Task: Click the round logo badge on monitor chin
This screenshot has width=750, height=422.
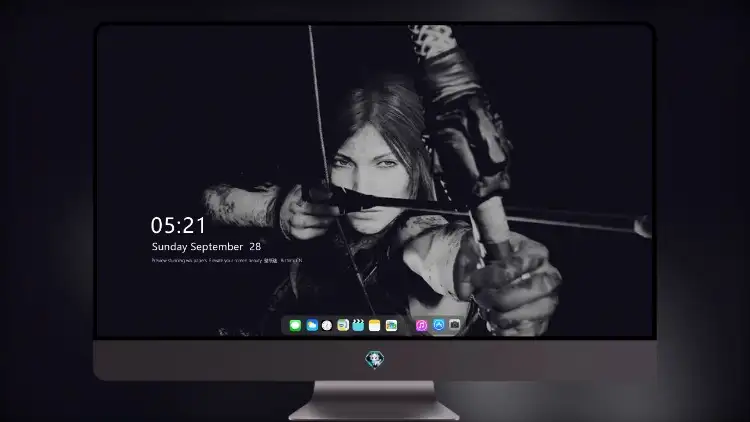Action: tap(375, 359)
